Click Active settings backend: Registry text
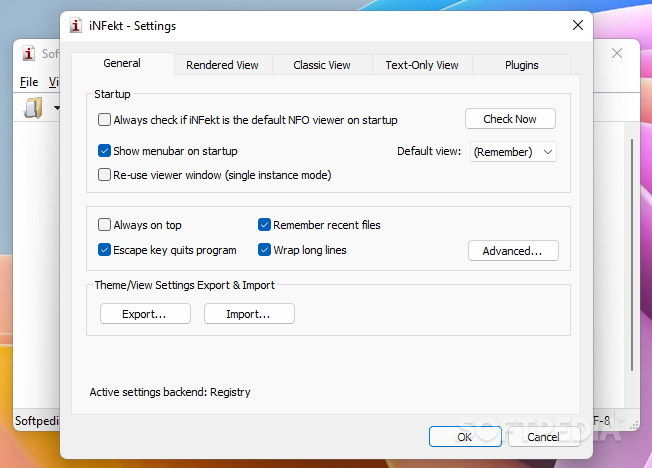 [170, 392]
